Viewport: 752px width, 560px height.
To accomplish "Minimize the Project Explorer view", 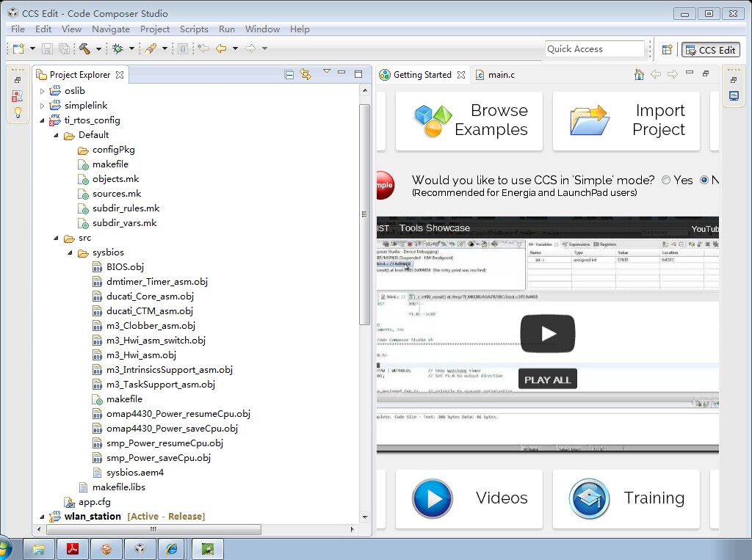I will click(341, 73).
